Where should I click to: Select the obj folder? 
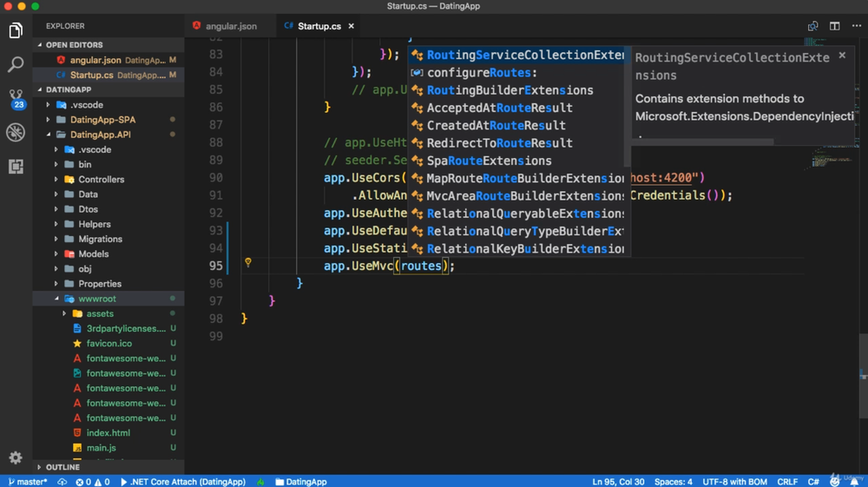pos(108,269)
